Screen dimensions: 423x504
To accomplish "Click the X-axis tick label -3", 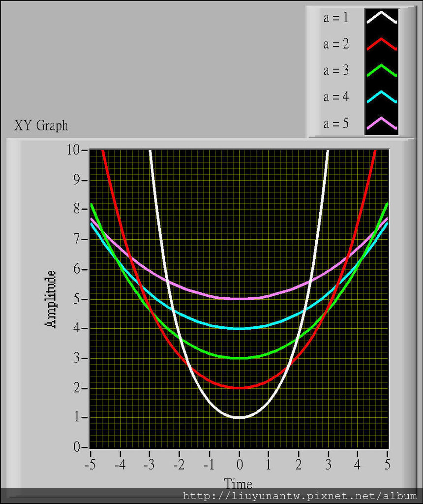I will (x=150, y=465).
